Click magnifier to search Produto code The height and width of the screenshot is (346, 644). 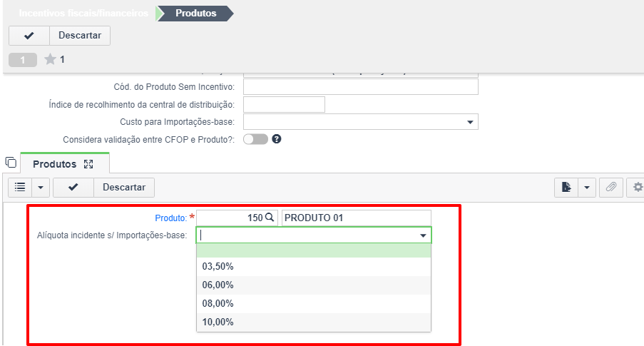[x=270, y=218]
